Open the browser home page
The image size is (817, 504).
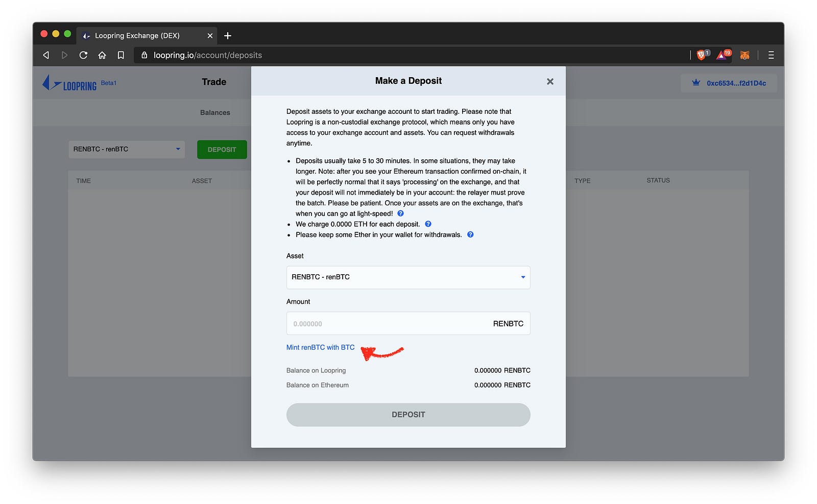click(x=102, y=55)
